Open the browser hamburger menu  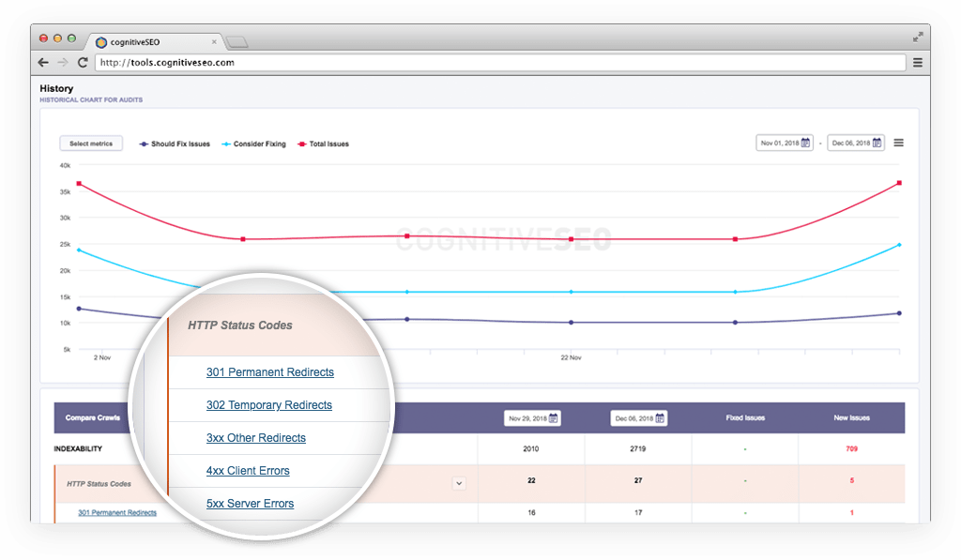(918, 63)
